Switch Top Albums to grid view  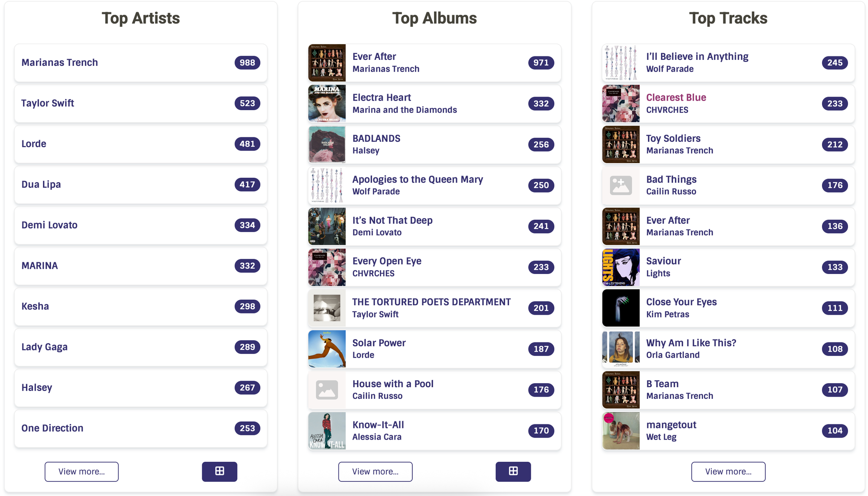tap(513, 471)
